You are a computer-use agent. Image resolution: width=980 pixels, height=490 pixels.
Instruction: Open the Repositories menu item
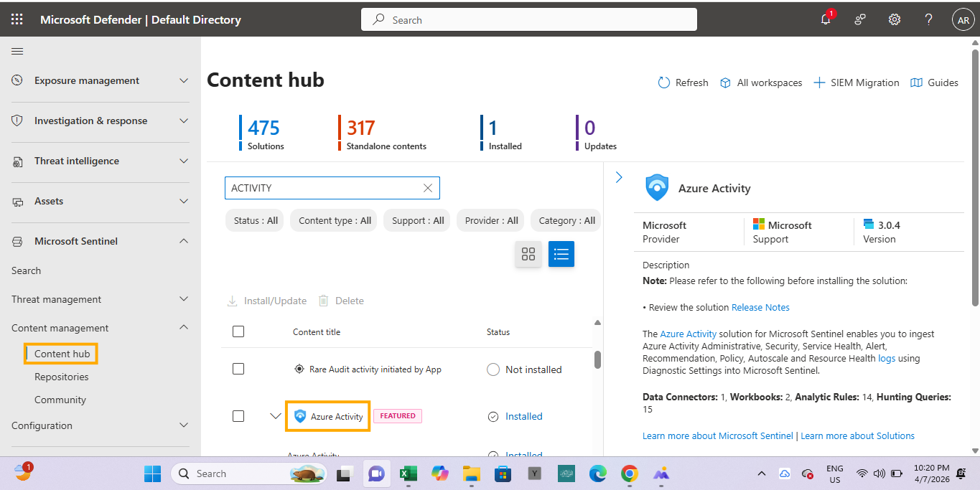pyautogui.click(x=62, y=377)
